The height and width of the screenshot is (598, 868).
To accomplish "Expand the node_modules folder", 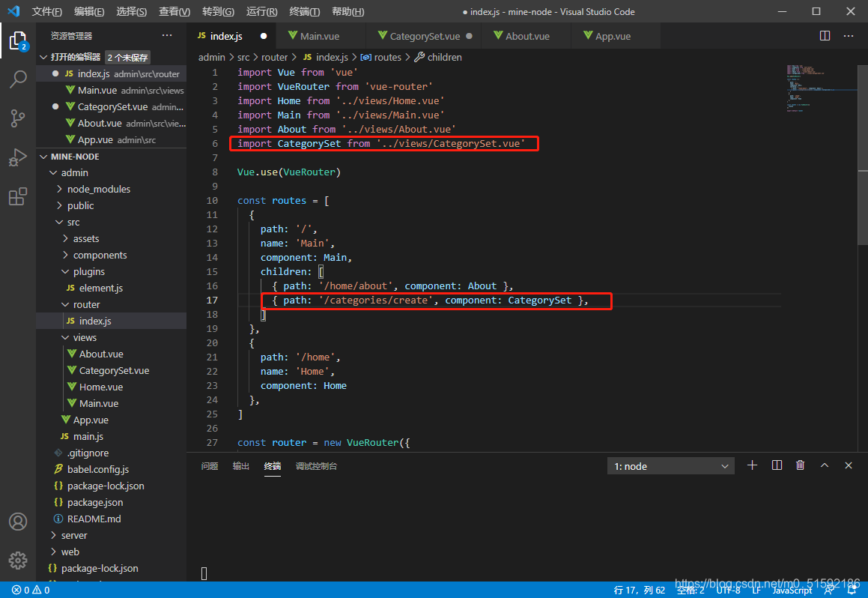I will [x=98, y=189].
